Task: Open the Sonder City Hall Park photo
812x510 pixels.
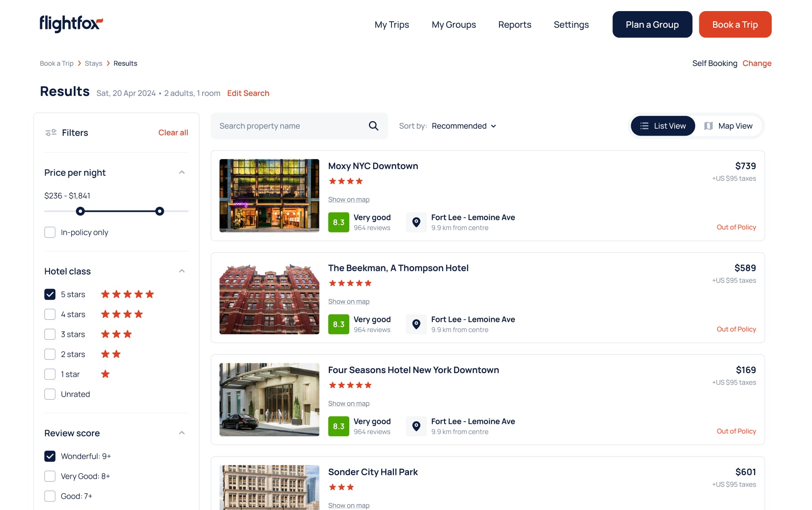Action: 269,487
